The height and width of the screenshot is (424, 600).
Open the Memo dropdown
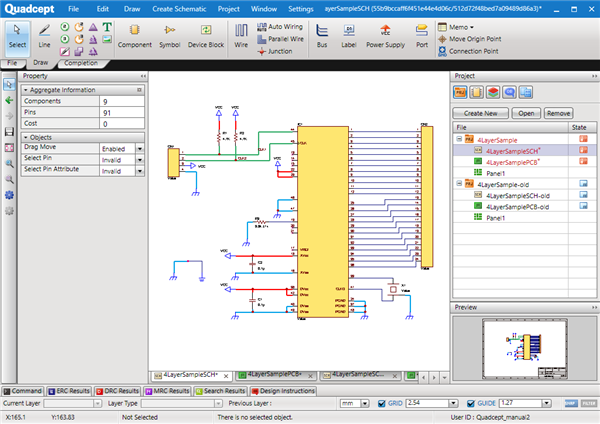456,27
